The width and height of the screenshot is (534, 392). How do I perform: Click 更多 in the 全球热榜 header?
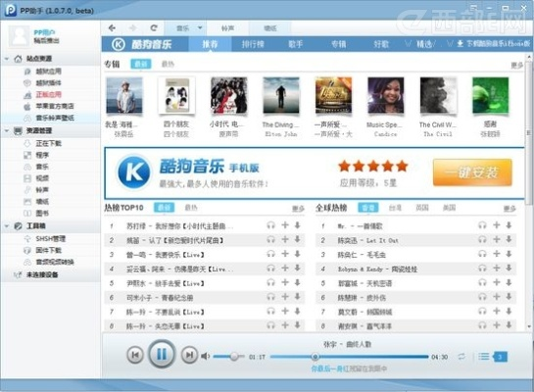point(510,209)
